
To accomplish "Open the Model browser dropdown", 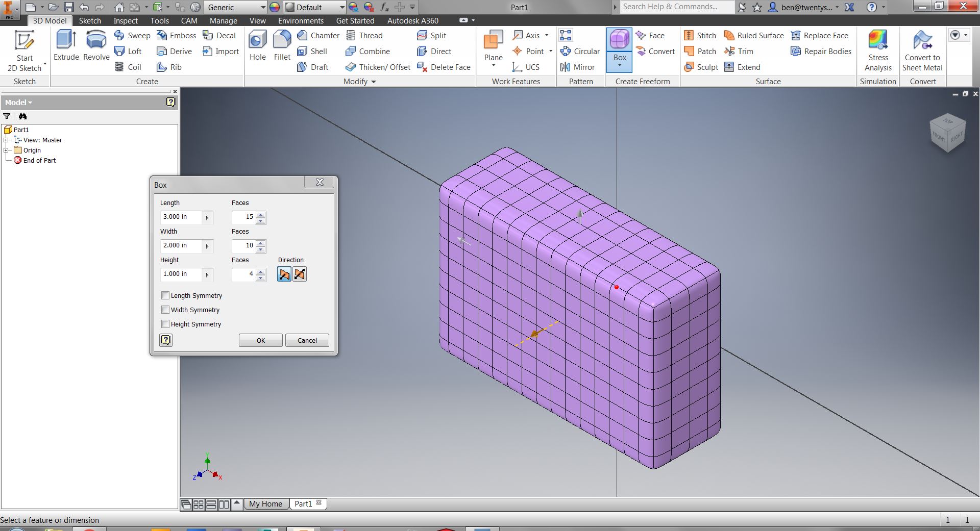I will coord(19,103).
